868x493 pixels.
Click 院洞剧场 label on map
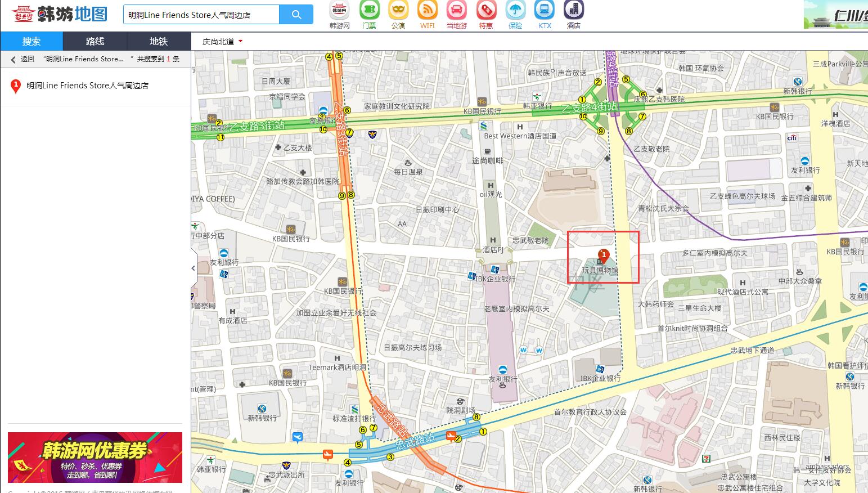tap(461, 410)
